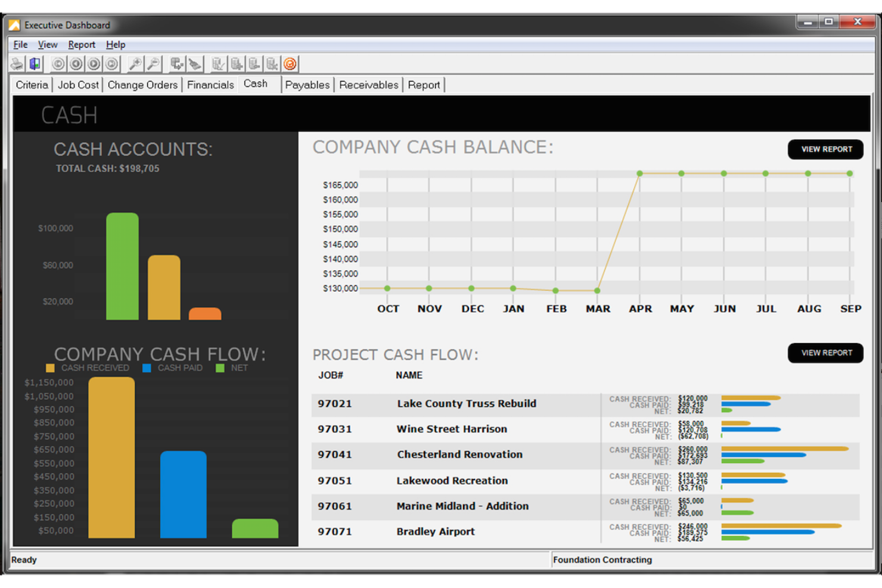
Task: Open the File menu
Action: point(20,45)
